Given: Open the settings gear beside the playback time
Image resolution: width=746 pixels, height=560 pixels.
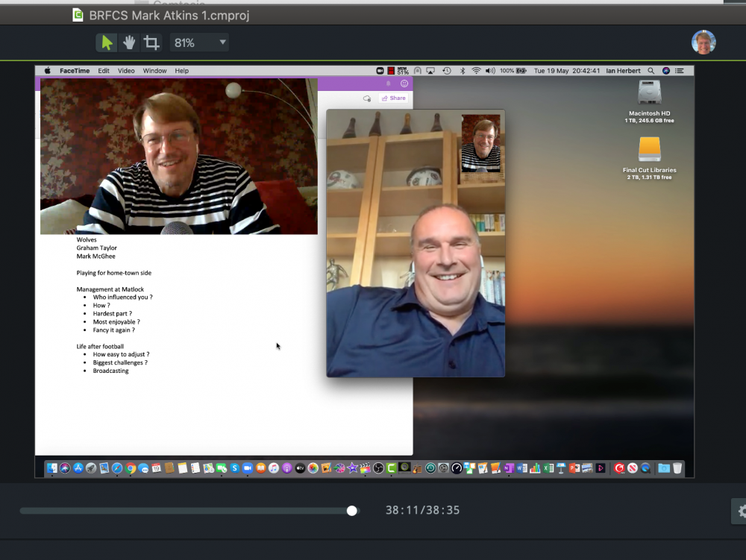Looking at the screenshot, I should click(x=740, y=511).
